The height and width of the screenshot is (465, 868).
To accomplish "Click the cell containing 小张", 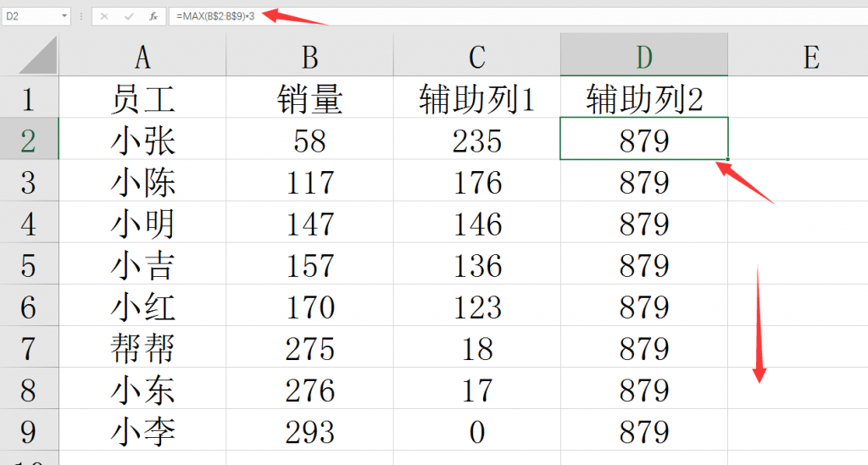I will tap(142, 140).
